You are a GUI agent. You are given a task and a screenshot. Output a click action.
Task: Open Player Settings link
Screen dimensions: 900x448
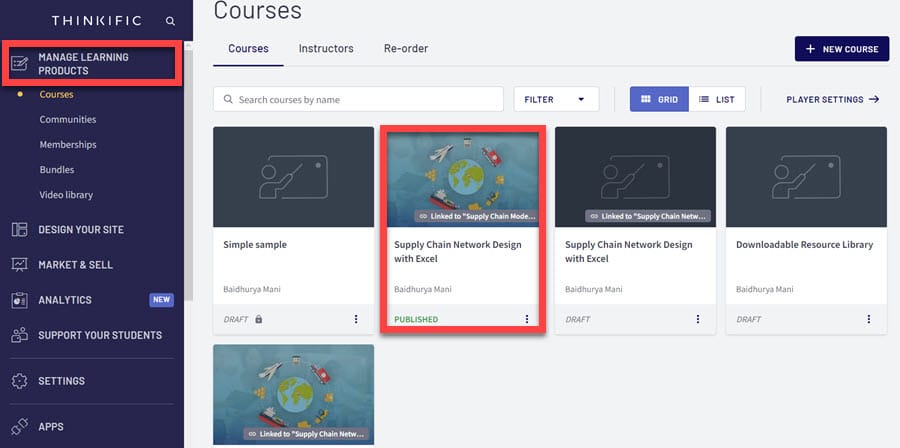(832, 100)
